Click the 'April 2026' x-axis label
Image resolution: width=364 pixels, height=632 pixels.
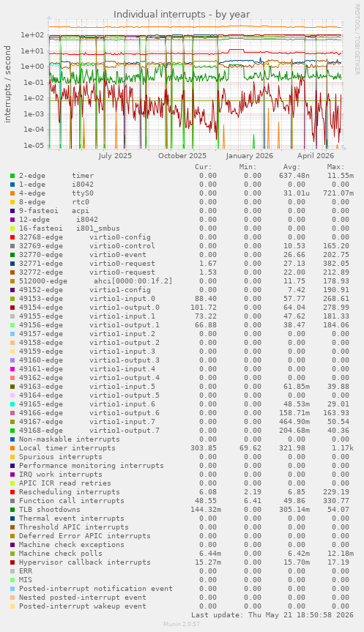coord(316,155)
